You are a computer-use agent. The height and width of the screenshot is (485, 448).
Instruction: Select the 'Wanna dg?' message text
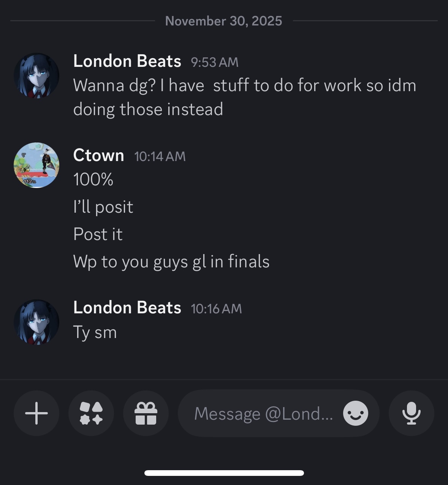pos(244,97)
